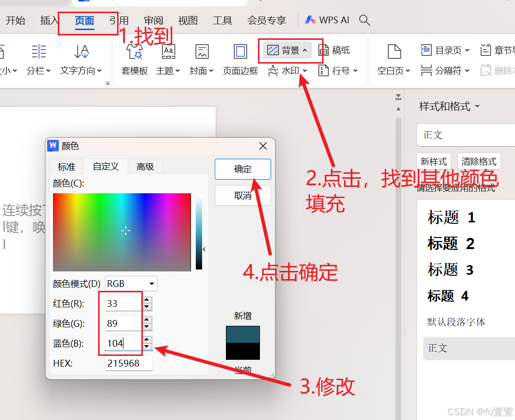Click the 正文 current style field

coord(466,135)
